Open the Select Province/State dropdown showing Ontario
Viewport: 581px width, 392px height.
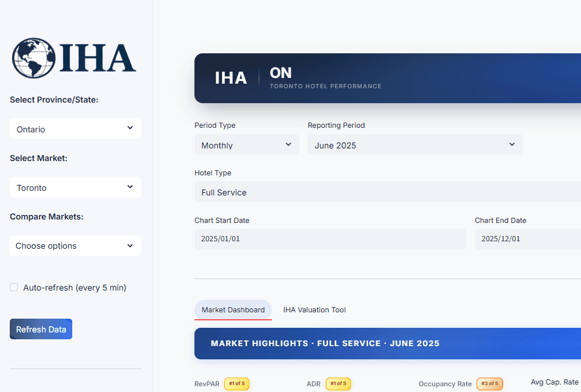tap(75, 129)
